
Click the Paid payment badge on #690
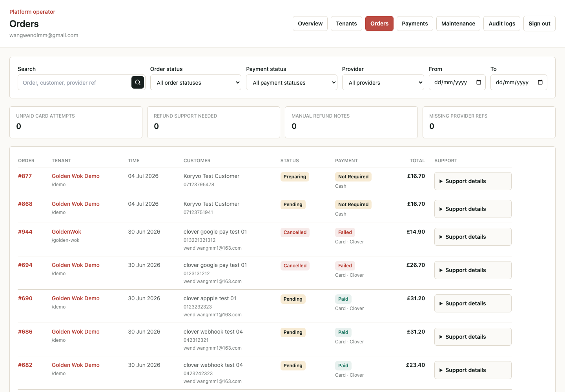(x=343, y=299)
